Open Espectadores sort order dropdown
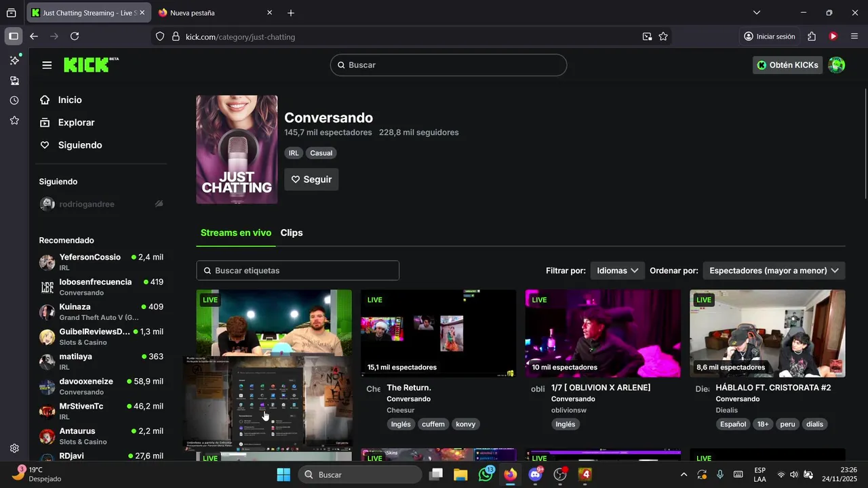 pos(774,270)
